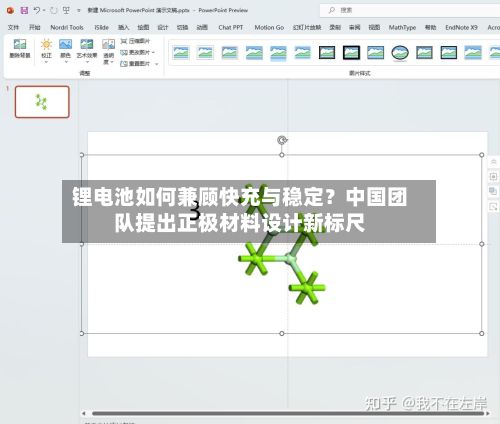Image resolution: width=500 pixels, height=424 pixels.
Task: Switch to the EndNote X9 tab
Action: click(x=461, y=27)
